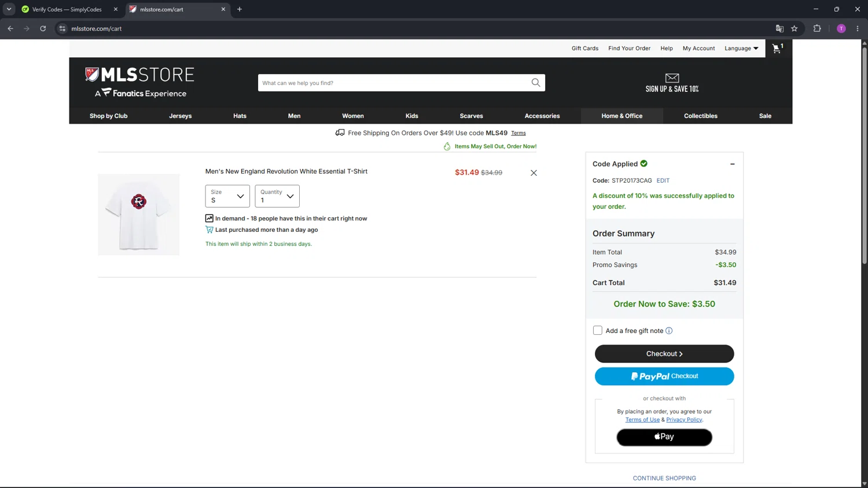Open the Collectibles menu
This screenshot has width=868, height=488.
[x=701, y=116]
